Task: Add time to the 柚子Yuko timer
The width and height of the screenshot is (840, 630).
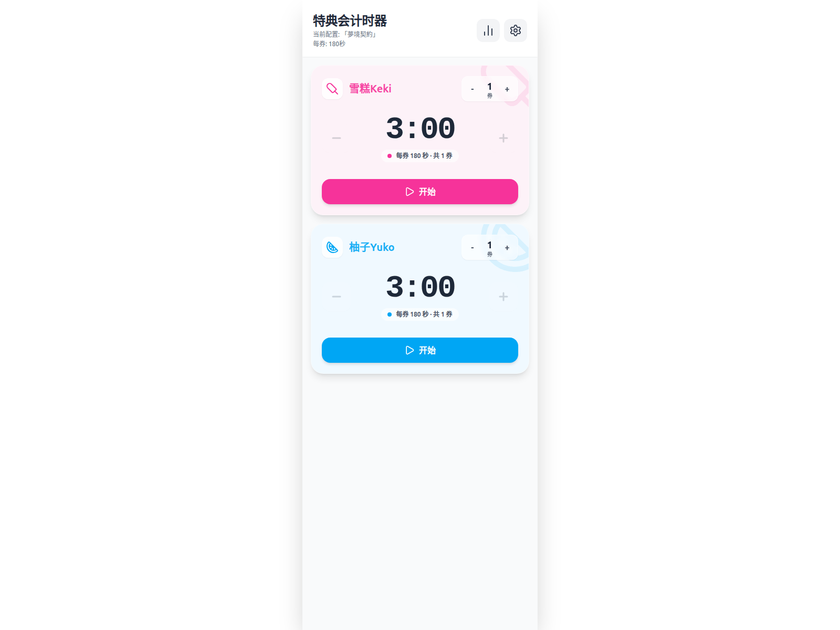Action: pyautogui.click(x=503, y=297)
